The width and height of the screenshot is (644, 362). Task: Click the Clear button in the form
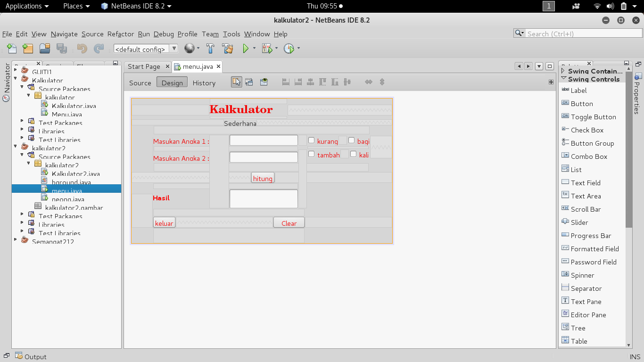(x=289, y=222)
